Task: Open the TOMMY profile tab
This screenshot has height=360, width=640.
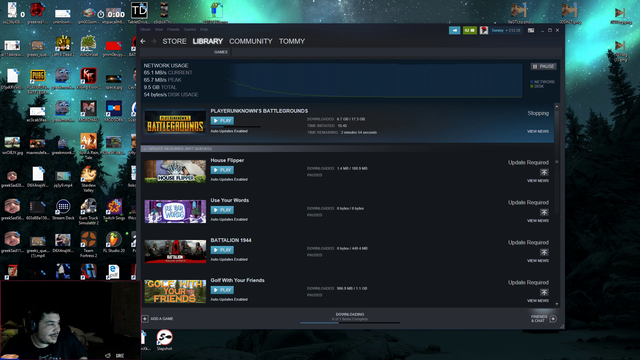Action: tap(292, 41)
